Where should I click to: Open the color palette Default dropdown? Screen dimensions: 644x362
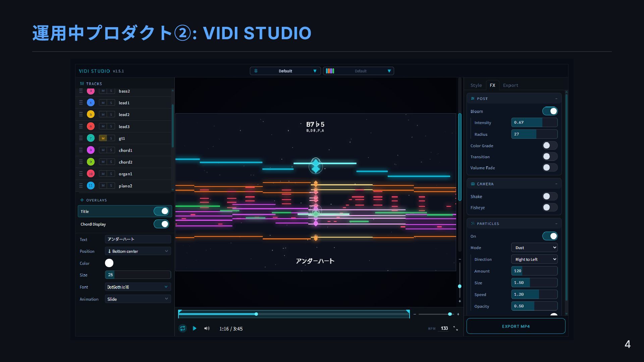click(x=358, y=71)
